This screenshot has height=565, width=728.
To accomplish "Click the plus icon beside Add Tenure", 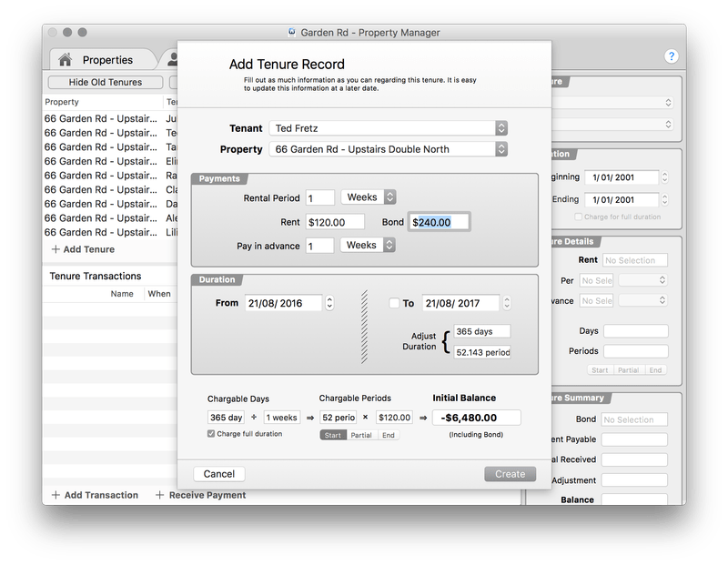I will point(56,249).
